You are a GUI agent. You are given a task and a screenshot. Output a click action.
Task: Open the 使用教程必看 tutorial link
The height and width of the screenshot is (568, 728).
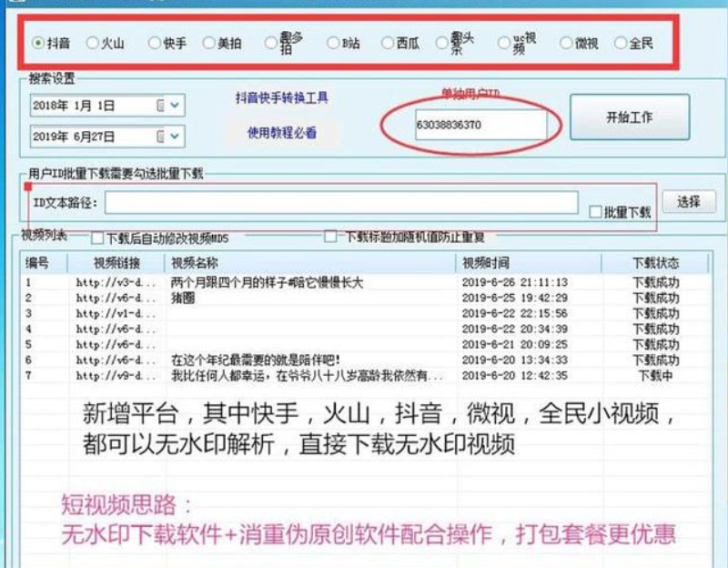click(x=282, y=133)
